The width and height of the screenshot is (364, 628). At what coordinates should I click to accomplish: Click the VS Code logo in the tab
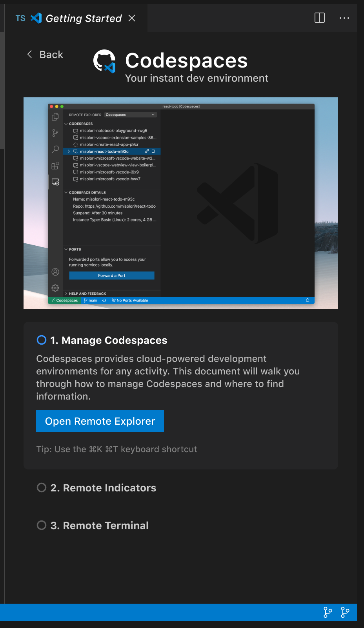[x=36, y=18]
